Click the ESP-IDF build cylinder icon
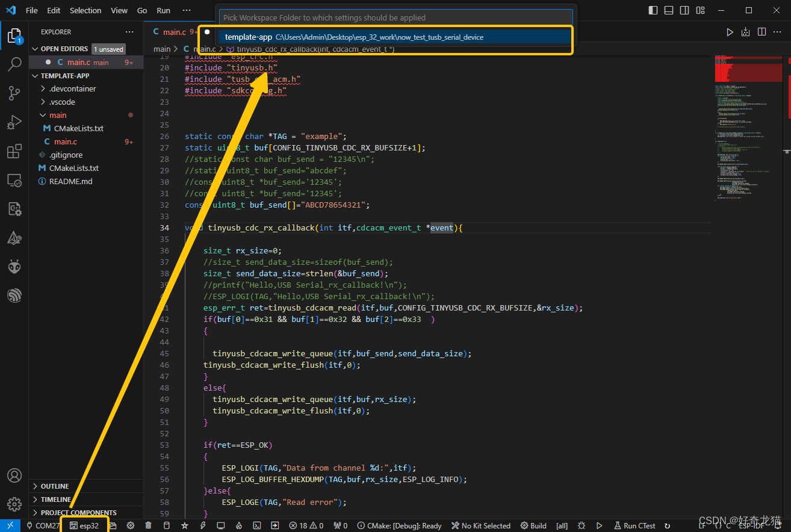The width and height of the screenshot is (791, 532). point(166,525)
